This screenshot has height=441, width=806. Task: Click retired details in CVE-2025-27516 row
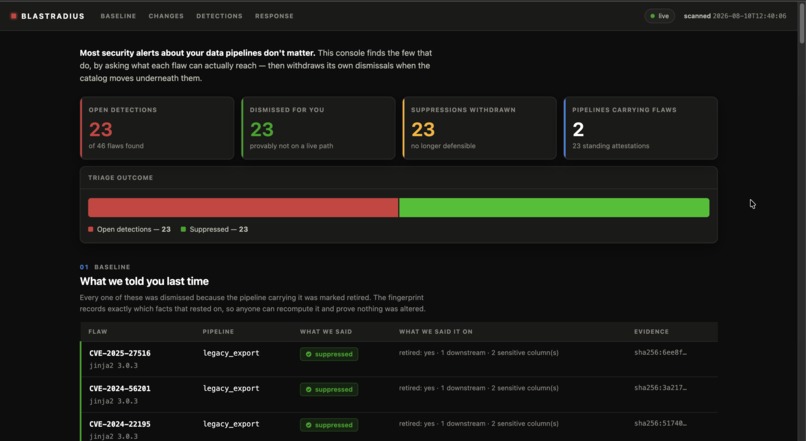pyautogui.click(x=479, y=353)
